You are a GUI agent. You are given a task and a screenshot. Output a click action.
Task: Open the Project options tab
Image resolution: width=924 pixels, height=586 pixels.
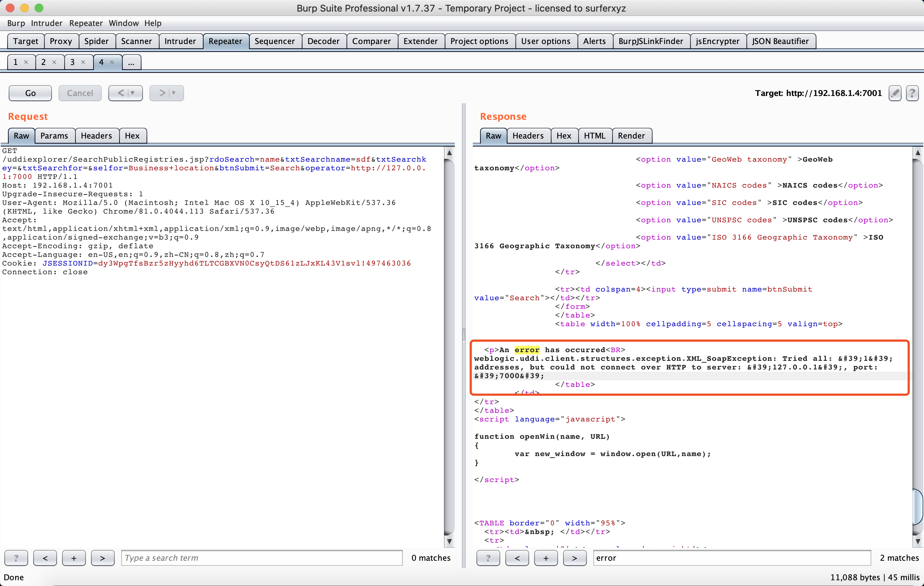pyautogui.click(x=479, y=41)
